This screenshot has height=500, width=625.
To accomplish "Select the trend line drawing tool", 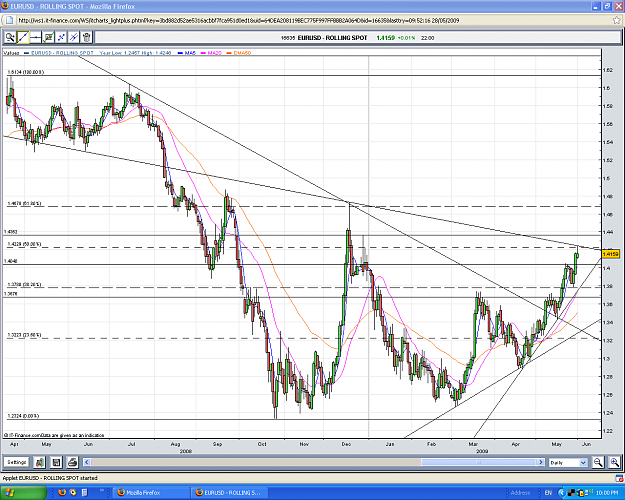I will pos(23,37).
